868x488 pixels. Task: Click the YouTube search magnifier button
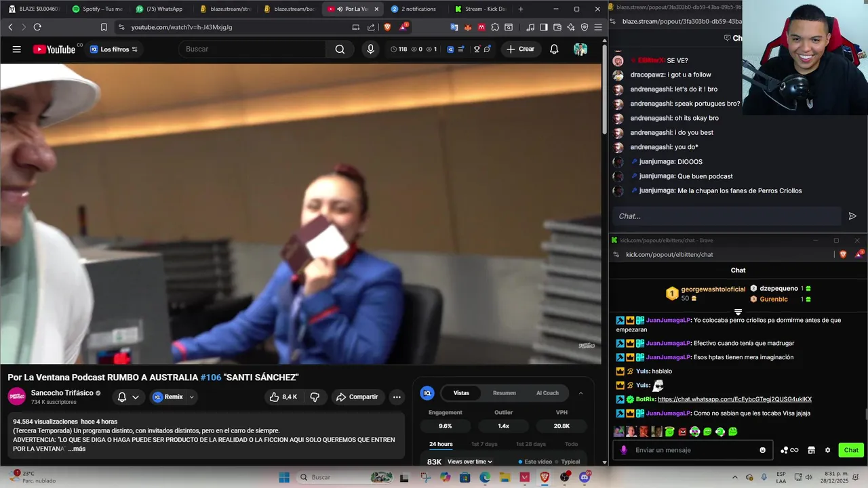(340, 49)
